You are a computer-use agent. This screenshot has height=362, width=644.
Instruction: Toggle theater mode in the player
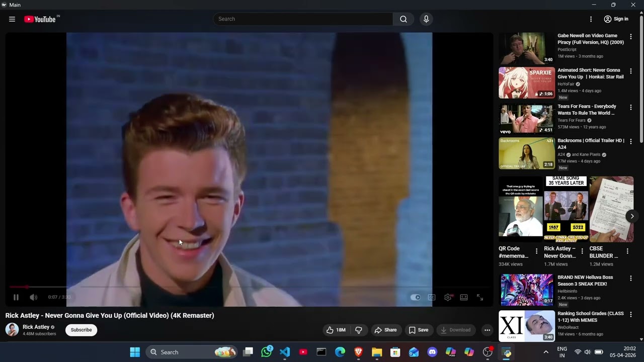click(464, 297)
